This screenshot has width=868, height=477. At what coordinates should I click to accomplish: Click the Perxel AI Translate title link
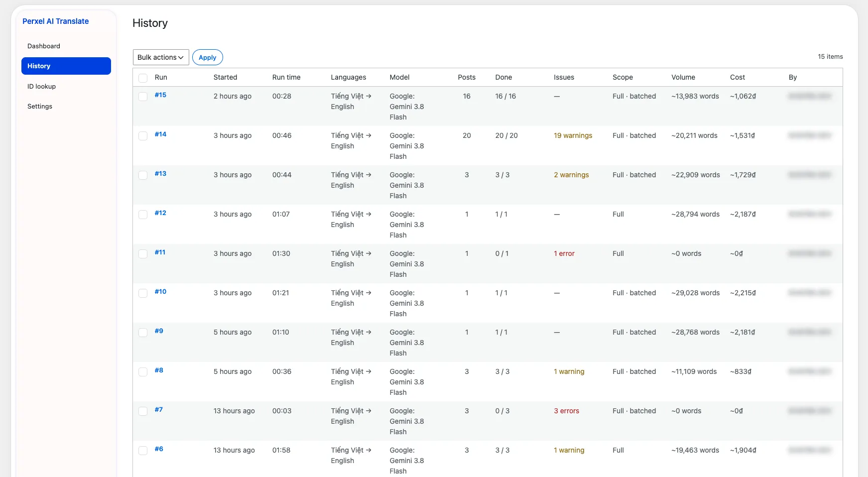(x=55, y=21)
